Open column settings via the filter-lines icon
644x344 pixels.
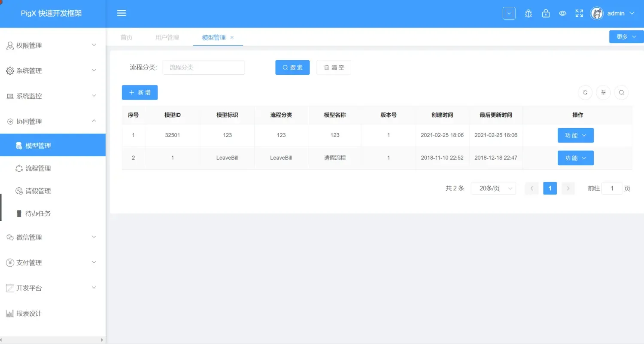point(603,92)
